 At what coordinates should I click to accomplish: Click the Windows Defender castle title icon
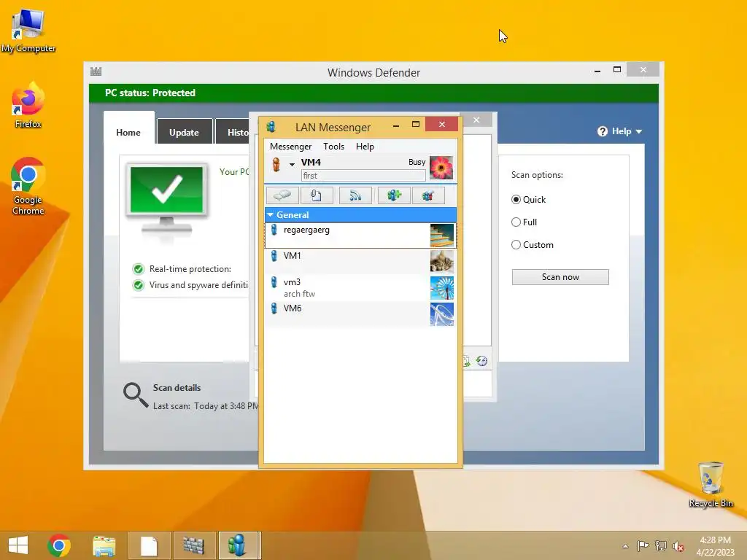tap(96, 71)
